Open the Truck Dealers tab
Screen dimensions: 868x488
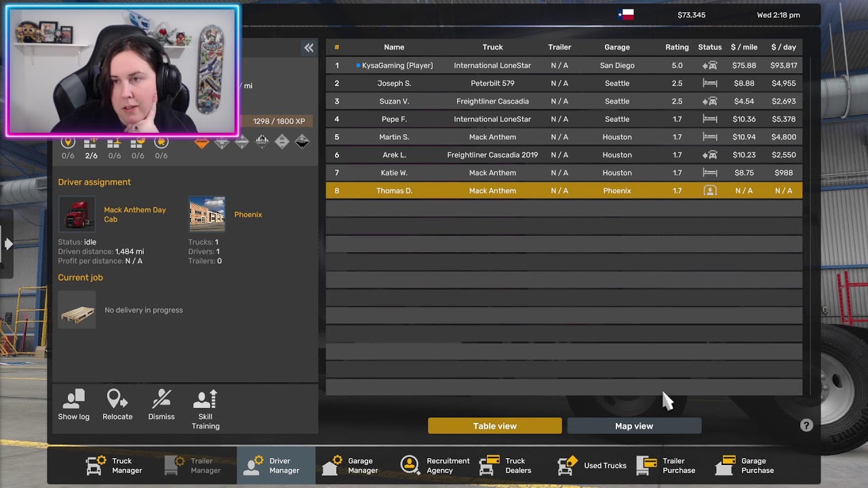(x=505, y=466)
